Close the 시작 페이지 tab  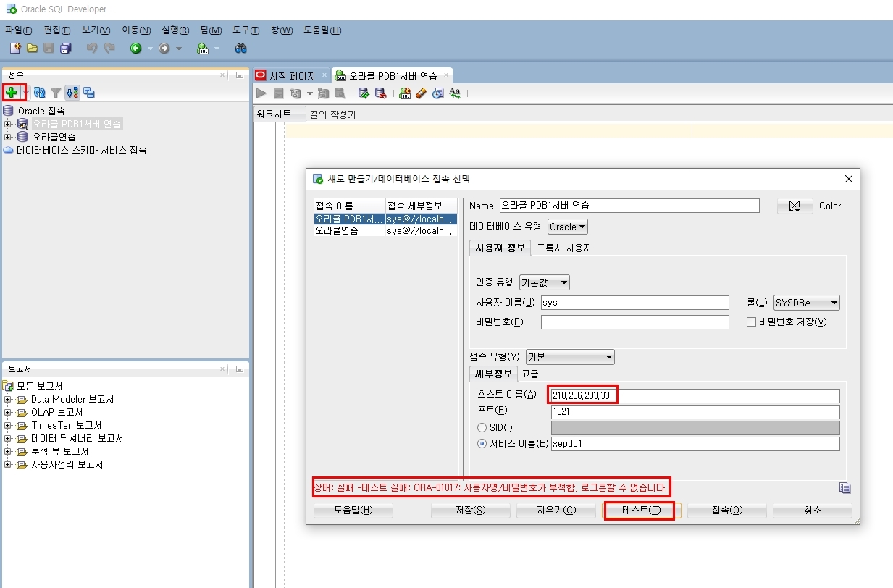(324, 75)
